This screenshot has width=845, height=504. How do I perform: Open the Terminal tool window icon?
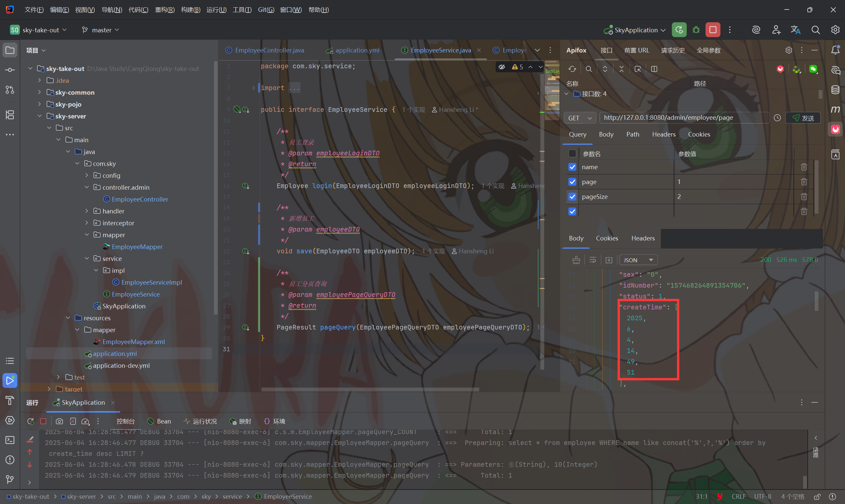(10, 440)
